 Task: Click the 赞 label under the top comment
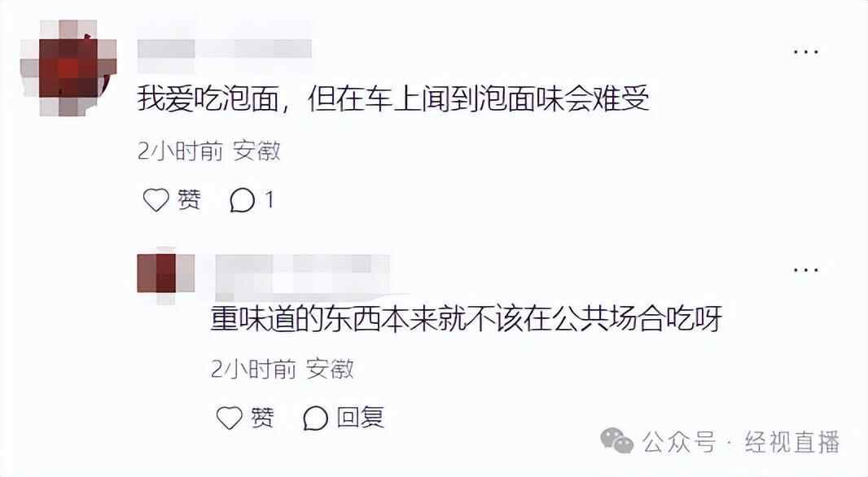tap(189, 199)
